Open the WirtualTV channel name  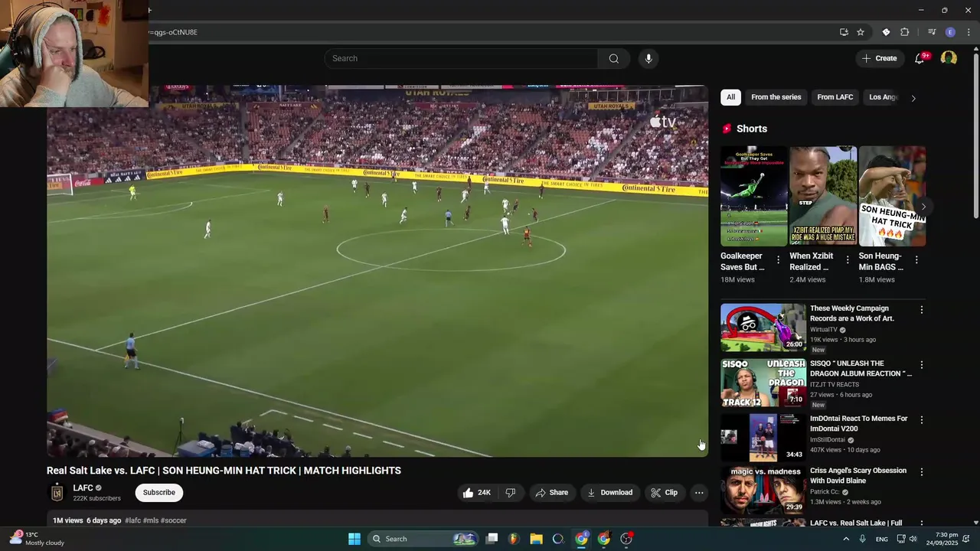tap(824, 330)
